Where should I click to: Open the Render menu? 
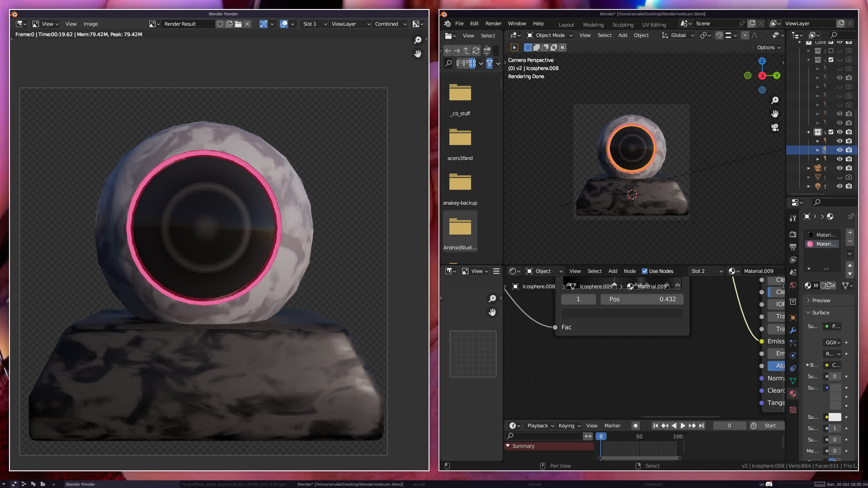(493, 23)
